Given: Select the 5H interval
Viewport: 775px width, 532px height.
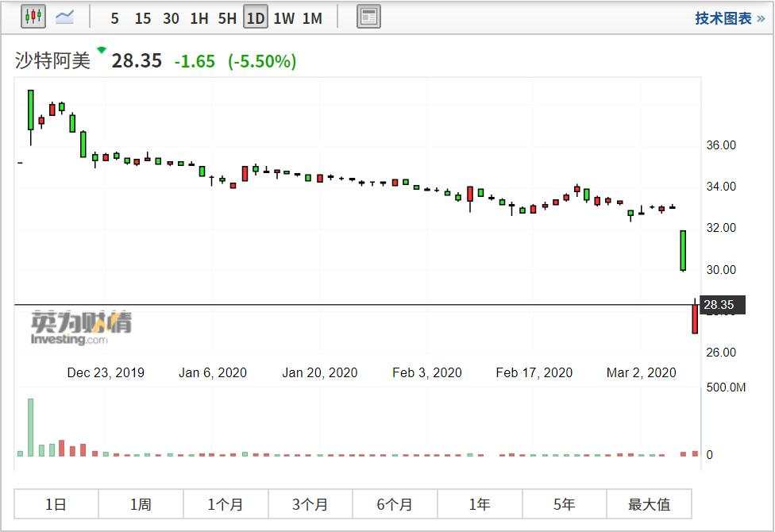Looking at the screenshot, I should tap(227, 19).
